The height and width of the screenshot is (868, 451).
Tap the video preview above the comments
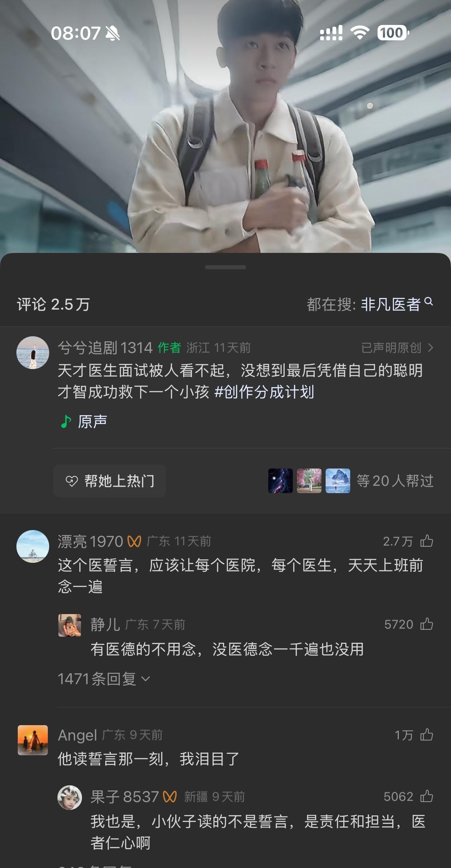225,126
